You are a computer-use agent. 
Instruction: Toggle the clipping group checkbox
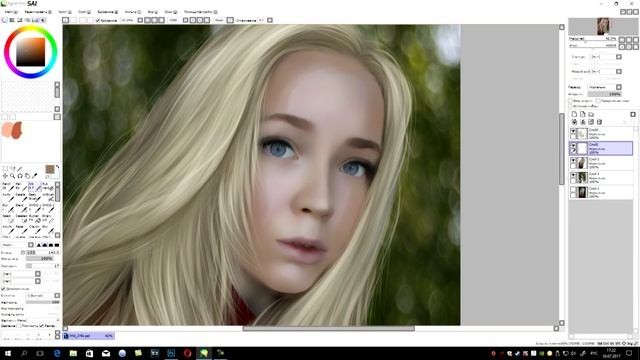tap(598, 100)
